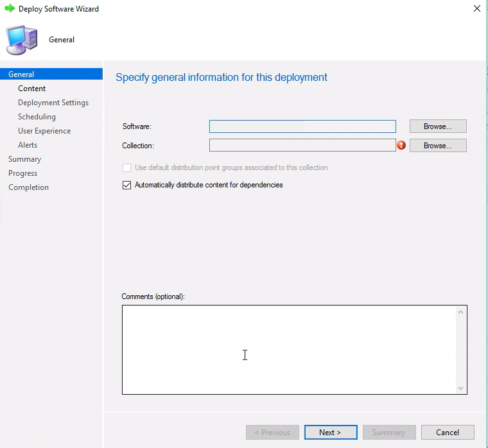
Task: Jump to the Summary step in sidebar
Action: click(x=24, y=159)
